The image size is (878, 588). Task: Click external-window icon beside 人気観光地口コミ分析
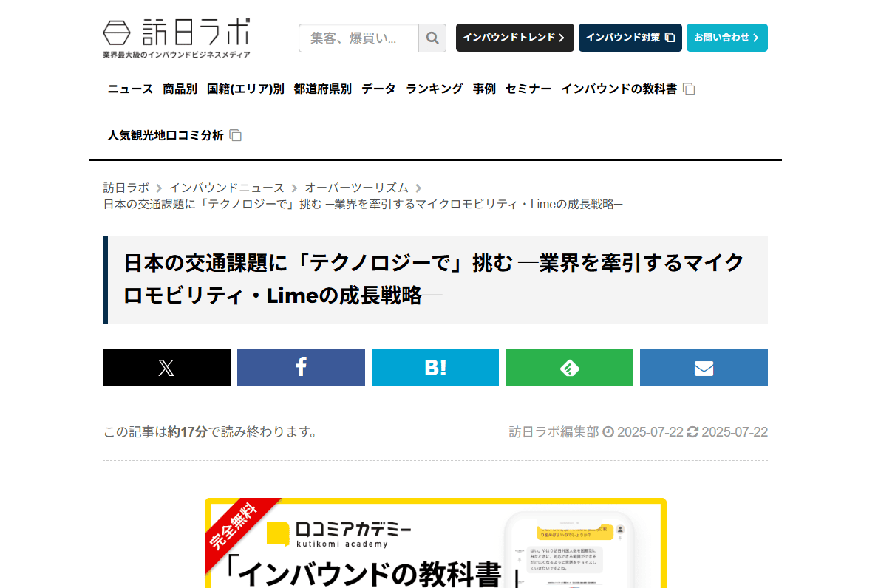[236, 135]
